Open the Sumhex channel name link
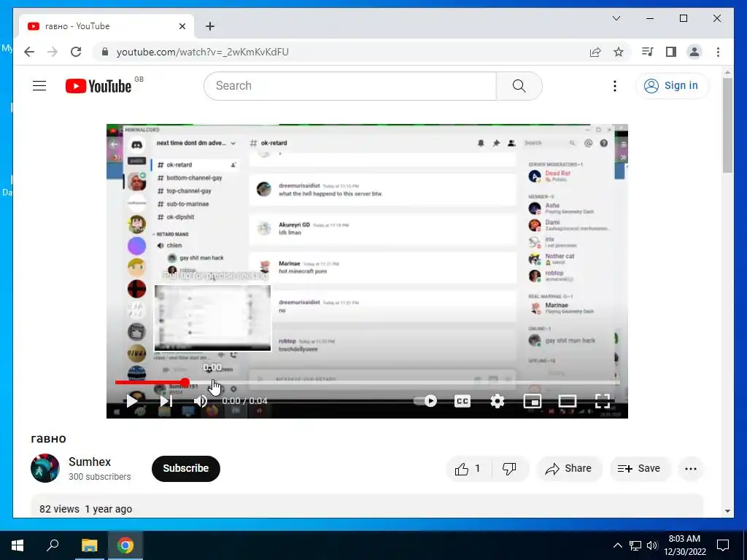This screenshot has width=747, height=560. click(x=90, y=462)
